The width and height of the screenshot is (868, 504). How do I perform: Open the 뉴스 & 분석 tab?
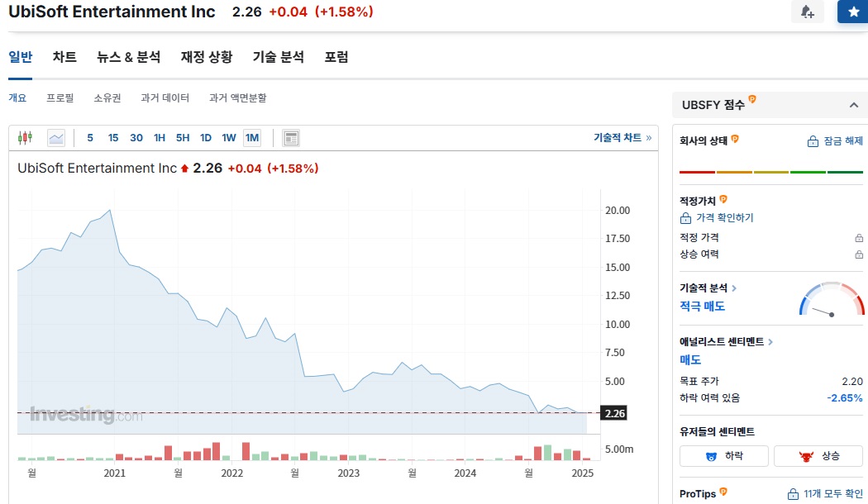(x=128, y=57)
